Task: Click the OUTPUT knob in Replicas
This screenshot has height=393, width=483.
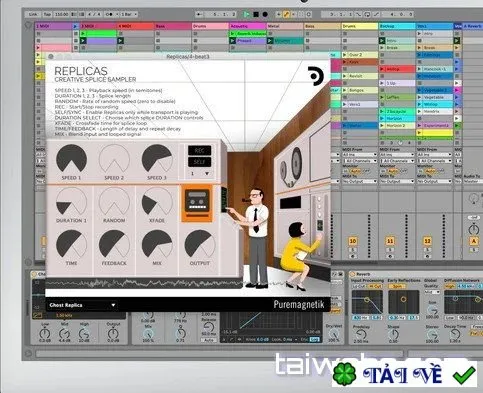Action: click(199, 244)
